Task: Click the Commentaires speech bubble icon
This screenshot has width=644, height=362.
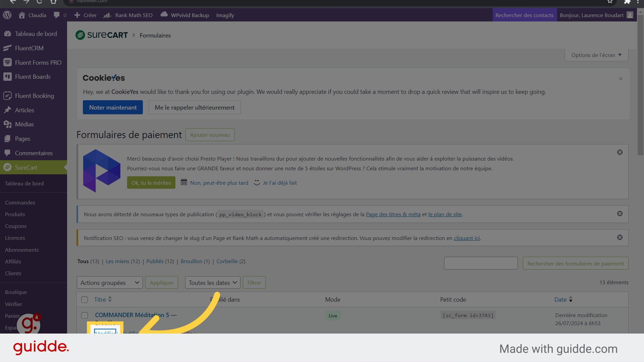Action: pyautogui.click(x=7, y=153)
